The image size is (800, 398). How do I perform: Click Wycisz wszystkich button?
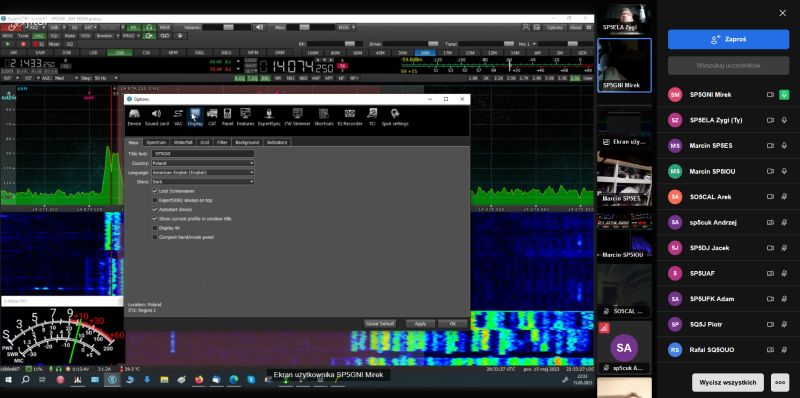pyautogui.click(x=728, y=382)
